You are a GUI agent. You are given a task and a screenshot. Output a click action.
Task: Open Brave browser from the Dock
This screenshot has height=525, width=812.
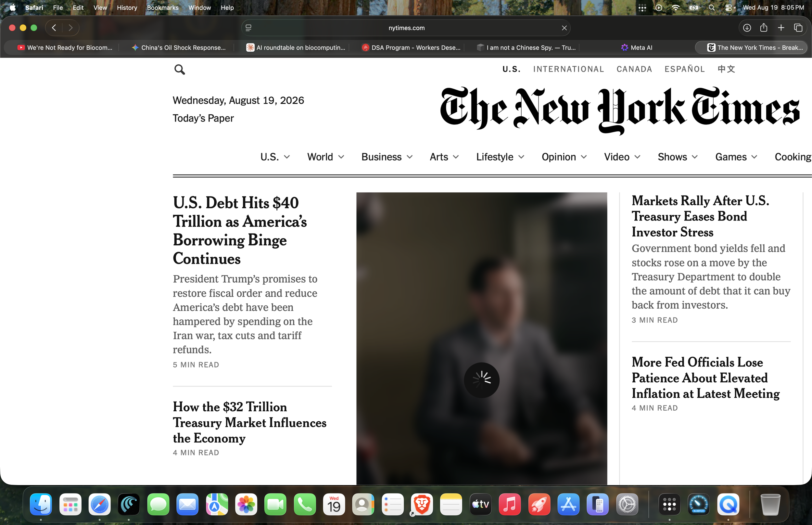point(422,504)
